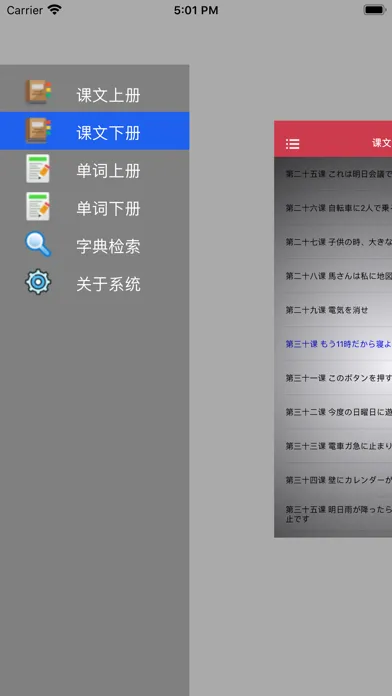Open 字典检索 dictionary search
The image size is (392, 696).
click(95, 245)
